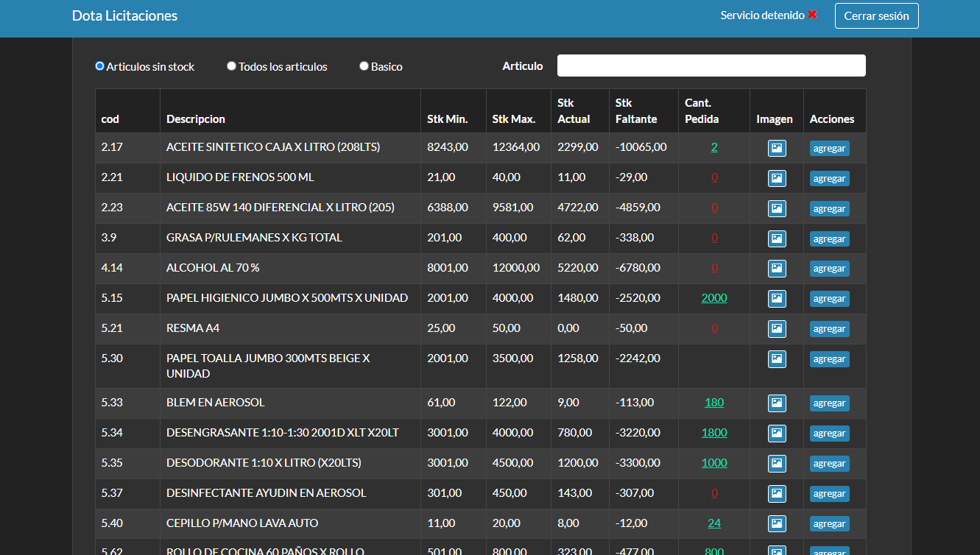Open image for CEPILLO P/MANO LAVA AUTO
This screenshot has height=555, width=980.
tap(777, 524)
